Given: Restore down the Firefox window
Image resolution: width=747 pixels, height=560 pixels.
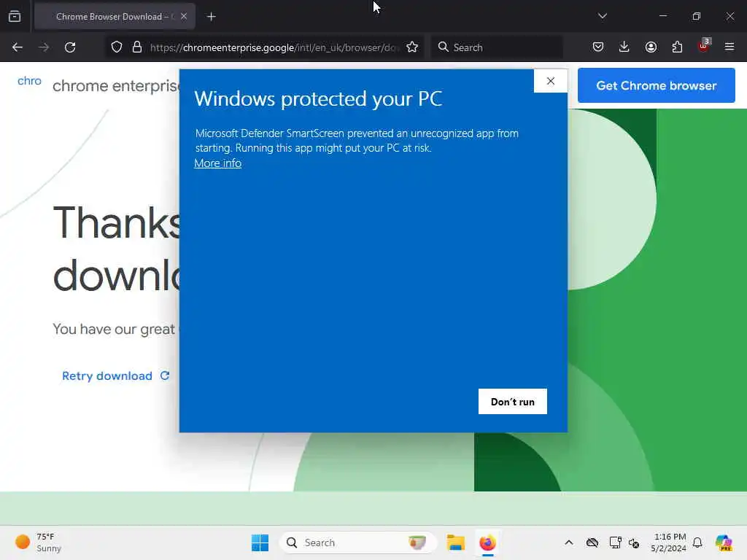Looking at the screenshot, I should tap(697, 16).
